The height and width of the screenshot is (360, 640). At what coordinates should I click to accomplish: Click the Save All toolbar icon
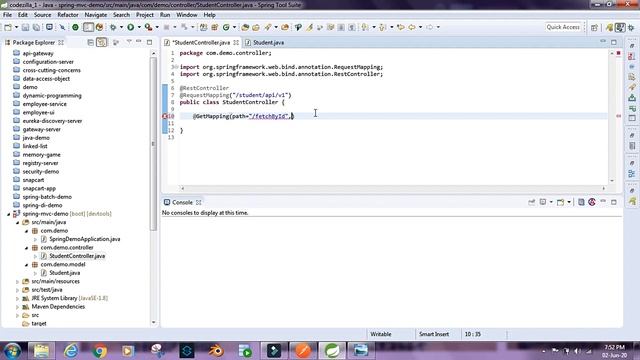click(x=36, y=27)
